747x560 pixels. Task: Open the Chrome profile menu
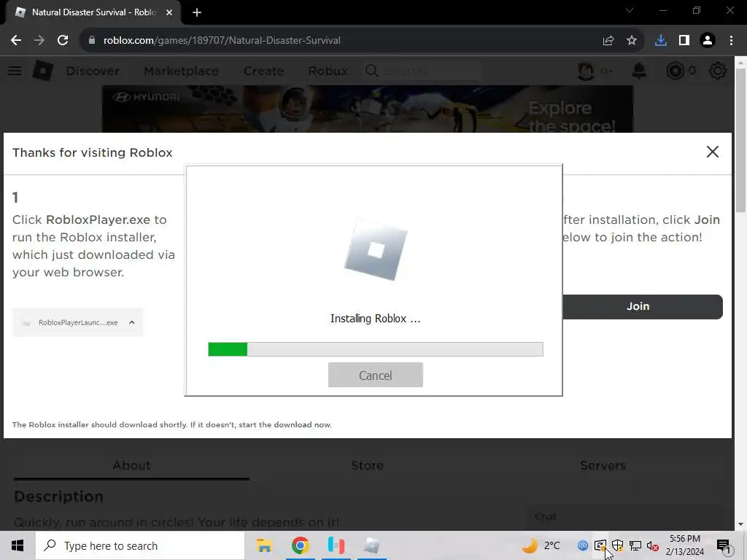point(708,41)
